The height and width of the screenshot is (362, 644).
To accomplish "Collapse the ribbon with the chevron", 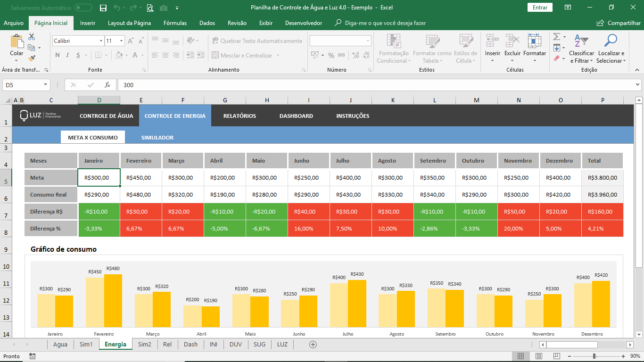I will [x=637, y=70].
